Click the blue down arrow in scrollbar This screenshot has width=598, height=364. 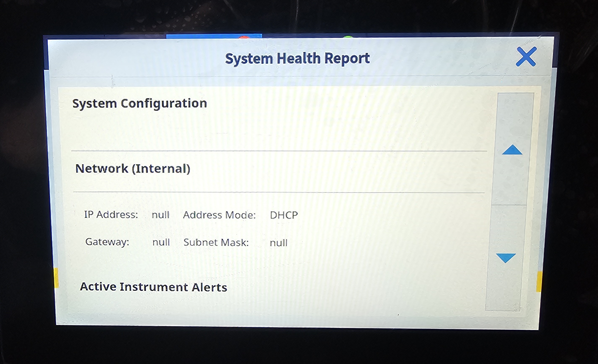(x=506, y=258)
